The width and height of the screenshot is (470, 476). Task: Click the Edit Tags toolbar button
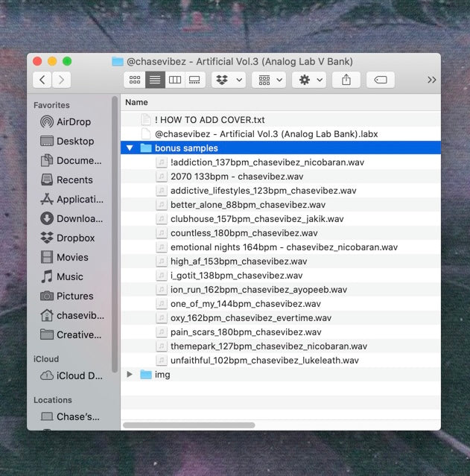(x=381, y=80)
